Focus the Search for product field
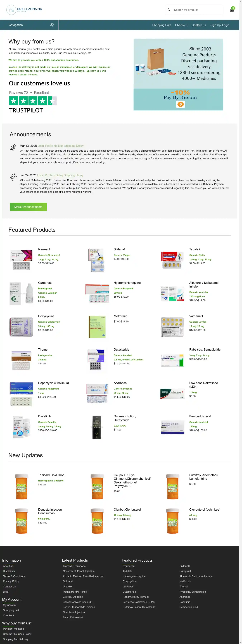The image size is (242, 644). [x=197, y=10]
